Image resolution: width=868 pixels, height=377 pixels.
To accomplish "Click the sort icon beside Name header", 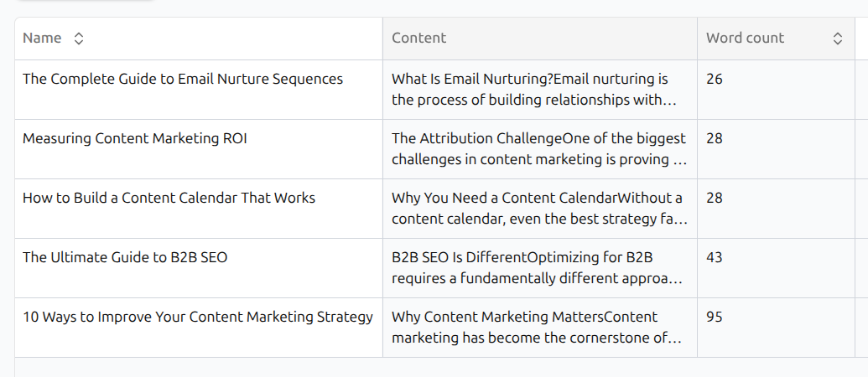I will click(x=79, y=39).
